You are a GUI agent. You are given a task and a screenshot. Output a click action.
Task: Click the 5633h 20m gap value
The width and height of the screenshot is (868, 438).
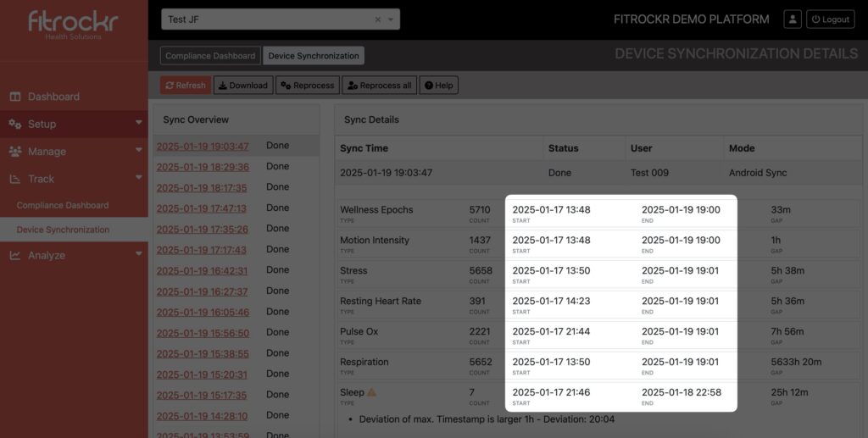click(796, 362)
